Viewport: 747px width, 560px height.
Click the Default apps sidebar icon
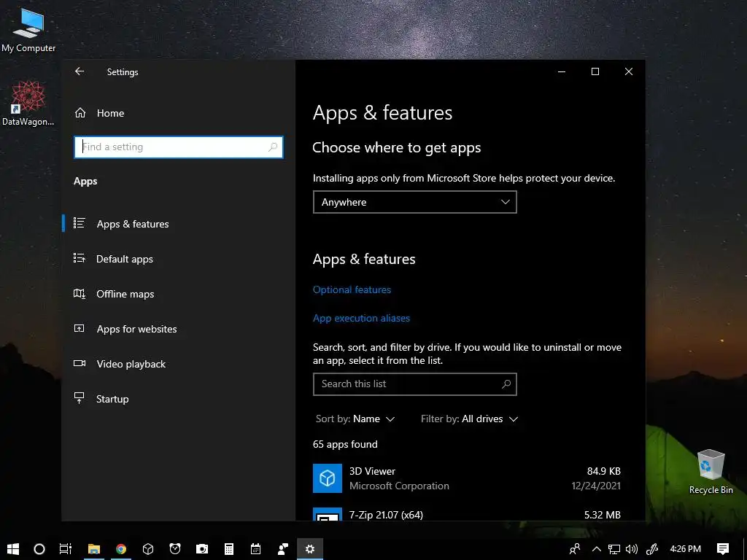coord(79,258)
